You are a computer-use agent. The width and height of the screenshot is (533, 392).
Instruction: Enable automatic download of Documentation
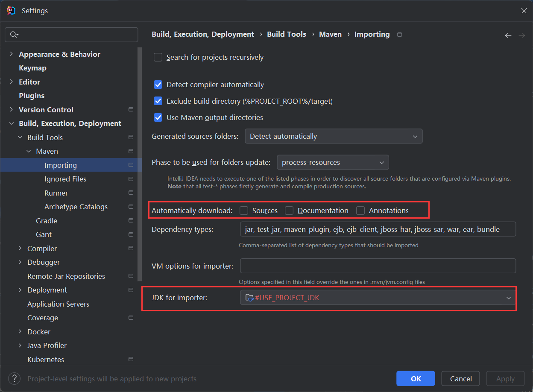click(x=289, y=211)
